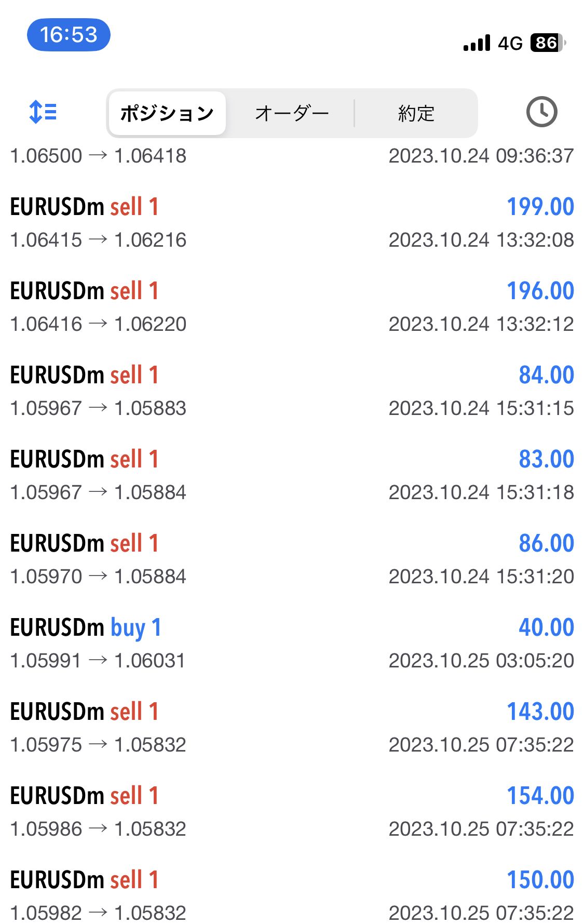
Task: Tap the sort order icon
Action: click(x=43, y=112)
